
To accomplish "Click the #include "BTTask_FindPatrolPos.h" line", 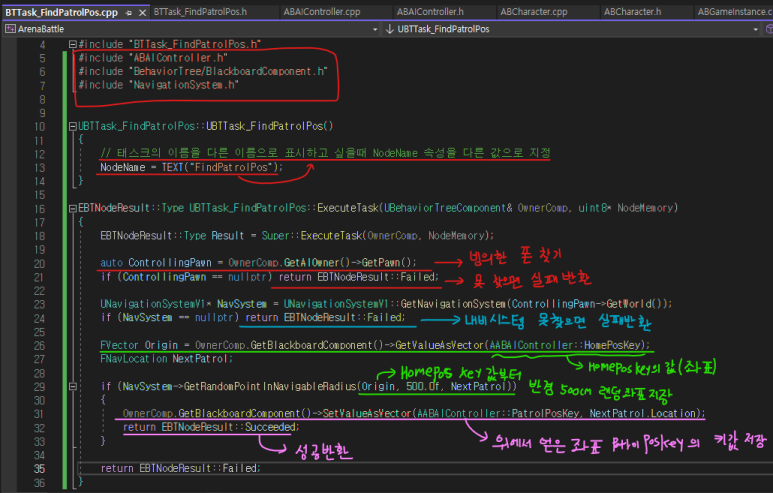I will click(170, 44).
